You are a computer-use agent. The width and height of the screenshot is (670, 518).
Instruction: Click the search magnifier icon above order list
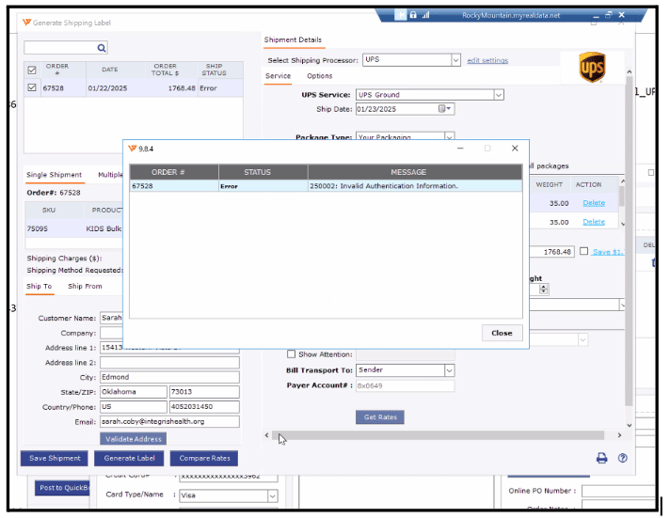[x=101, y=47]
